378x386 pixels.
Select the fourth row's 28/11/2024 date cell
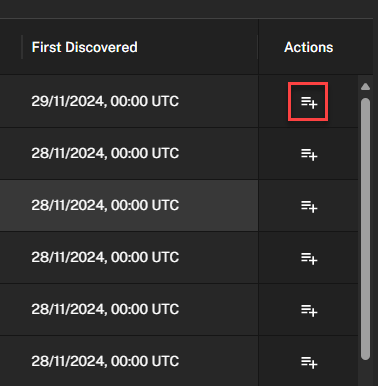pyautogui.click(x=105, y=257)
